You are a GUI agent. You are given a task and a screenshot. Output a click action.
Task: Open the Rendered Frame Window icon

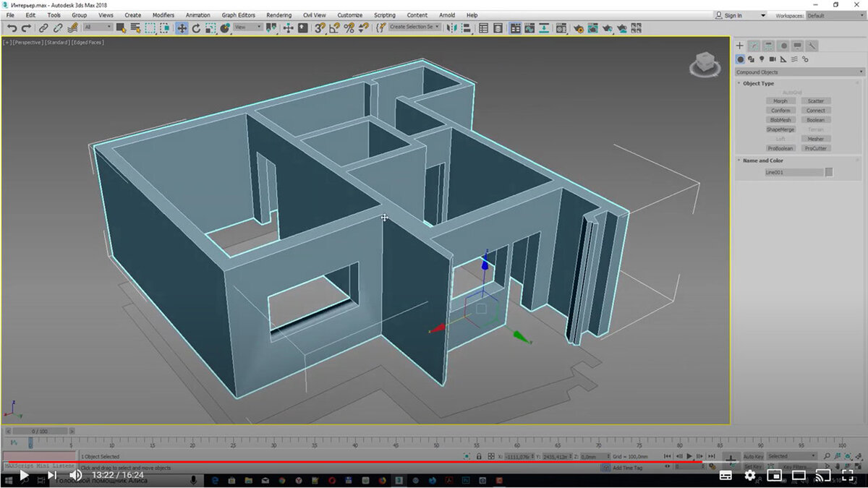592,28
